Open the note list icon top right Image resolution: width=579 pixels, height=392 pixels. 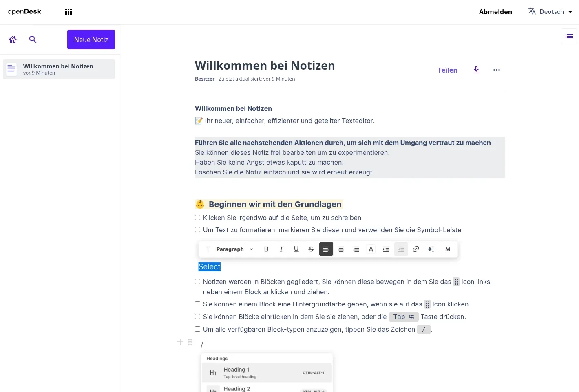(x=569, y=36)
